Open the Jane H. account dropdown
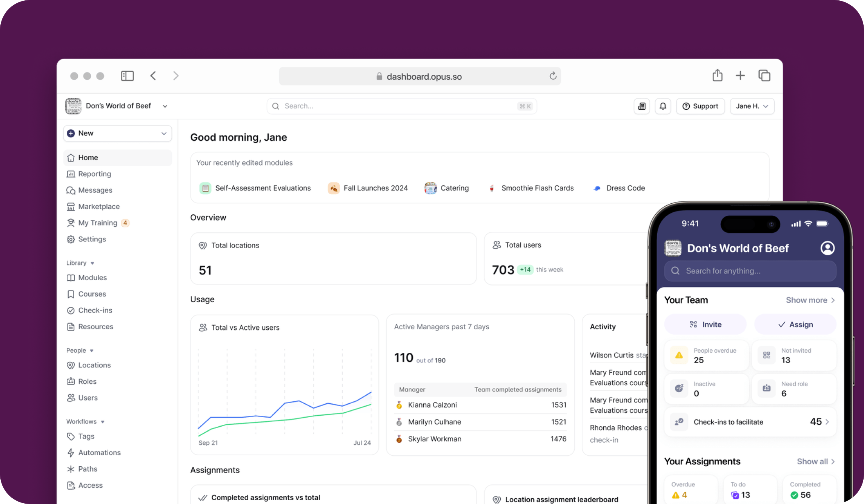This screenshot has height=504, width=864. click(x=752, y=106)
